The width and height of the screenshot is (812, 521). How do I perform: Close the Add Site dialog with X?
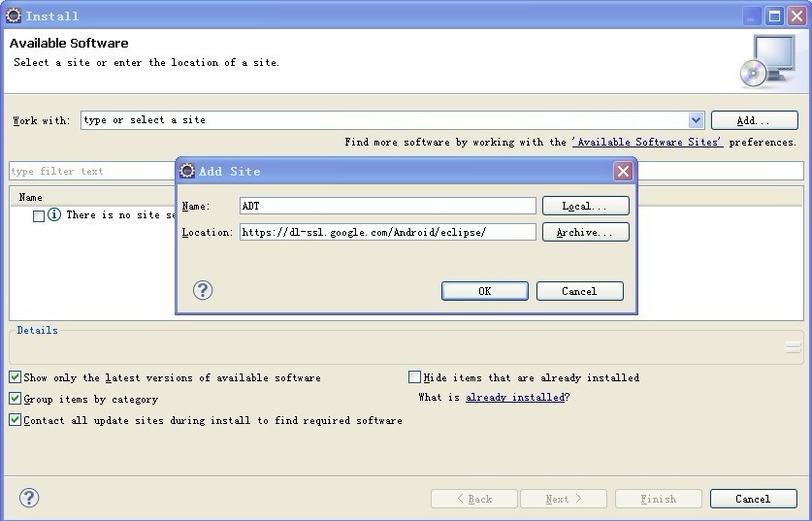coord(623,171)
